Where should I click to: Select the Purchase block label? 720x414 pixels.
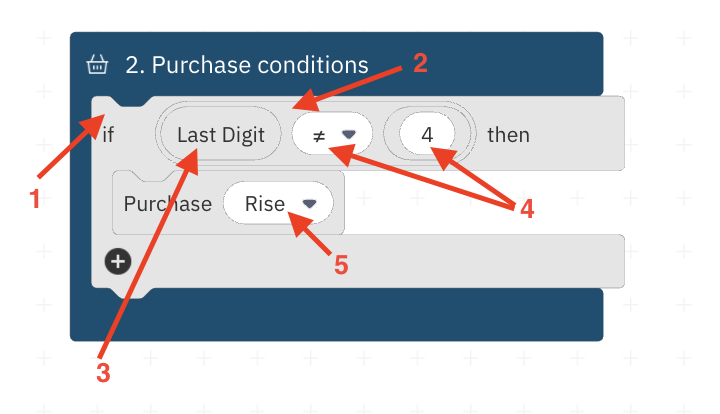[x=168, y=204]
